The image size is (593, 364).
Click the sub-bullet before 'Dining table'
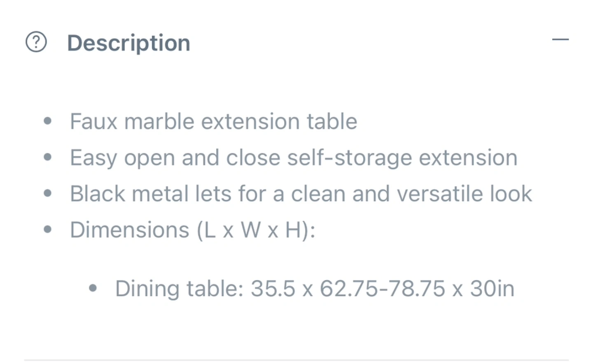(93, 288)
